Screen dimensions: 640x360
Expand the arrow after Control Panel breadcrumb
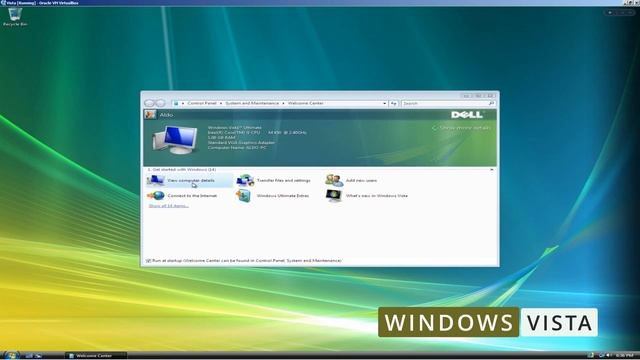point(221,104)
